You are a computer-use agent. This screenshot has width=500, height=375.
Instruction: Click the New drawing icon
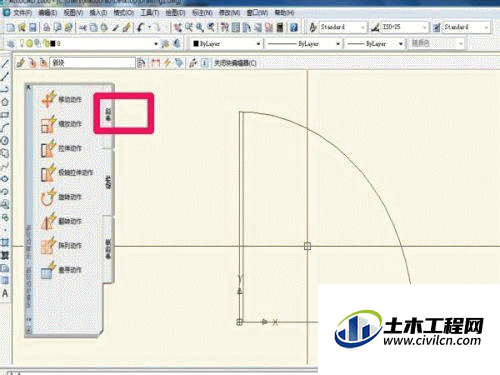pyautogui.click(x=11, y=27)
